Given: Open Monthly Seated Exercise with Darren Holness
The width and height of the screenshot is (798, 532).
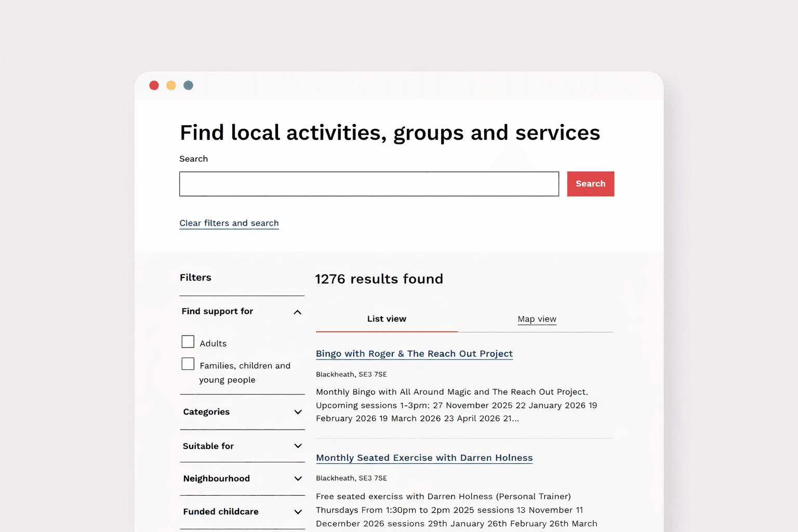Looking at the screenshot, I should (x=424, y=458).
